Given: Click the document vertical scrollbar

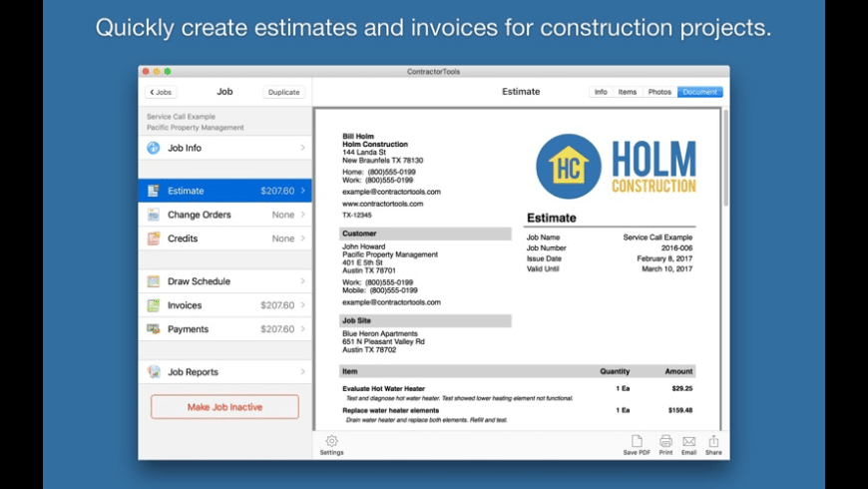Looking at the screenshot, I should (725, 158).
